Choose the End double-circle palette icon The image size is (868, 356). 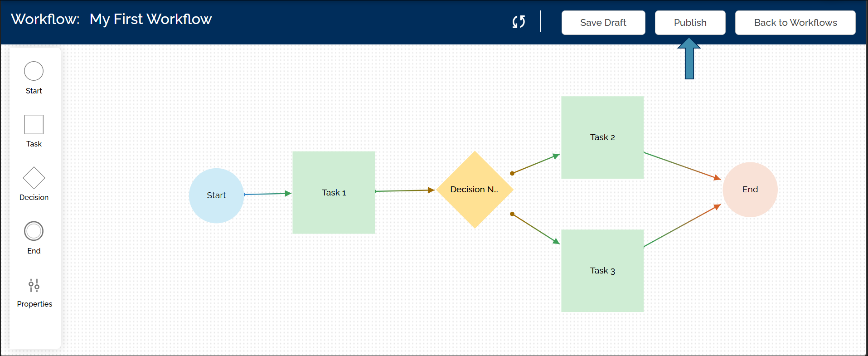34,231
